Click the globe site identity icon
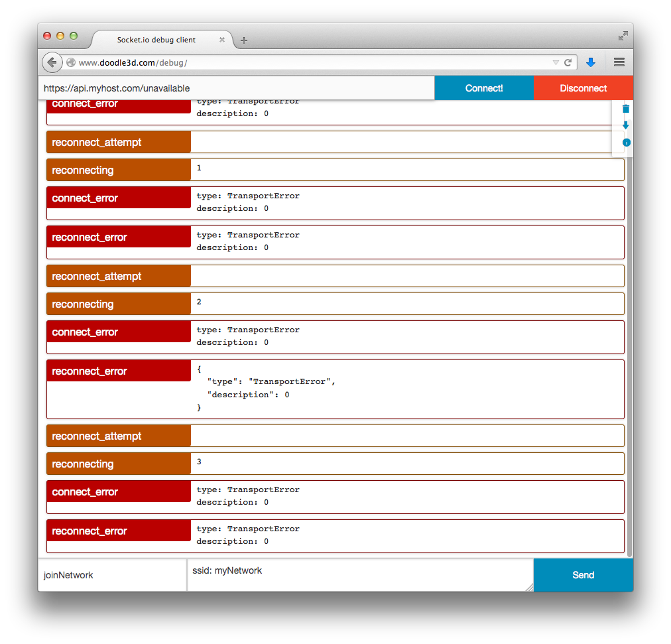This screenshot has width=671, height=644. coord(71,62)
